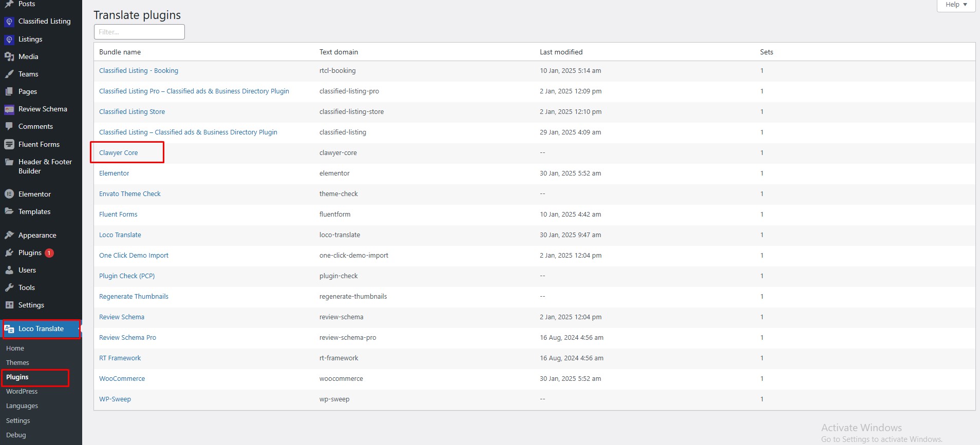Image resolution: width=980 pixels, height=445 pixels.
Task: Open the Elementor bundle link in table
Action: tap(114, 173)
